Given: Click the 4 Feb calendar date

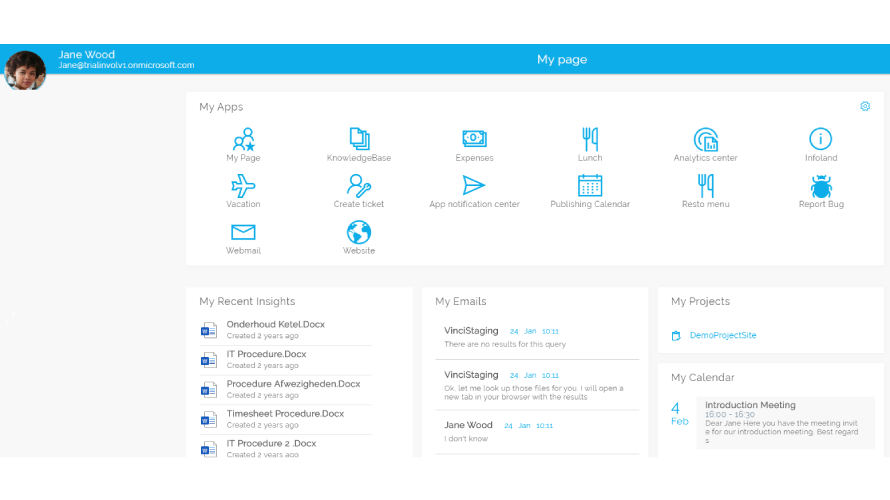Looking at the screenshot, I should click(679, 414).
